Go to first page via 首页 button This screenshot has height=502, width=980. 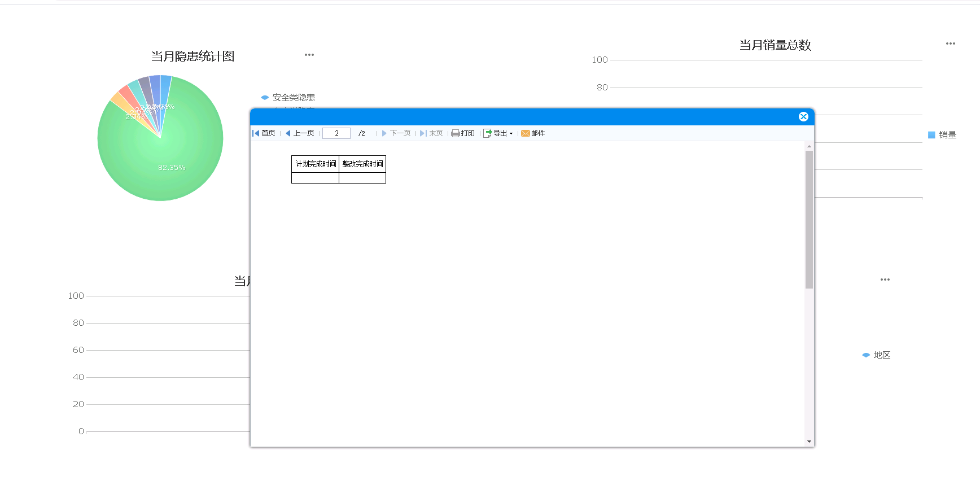pyautogui.click(x=264, y=133)
